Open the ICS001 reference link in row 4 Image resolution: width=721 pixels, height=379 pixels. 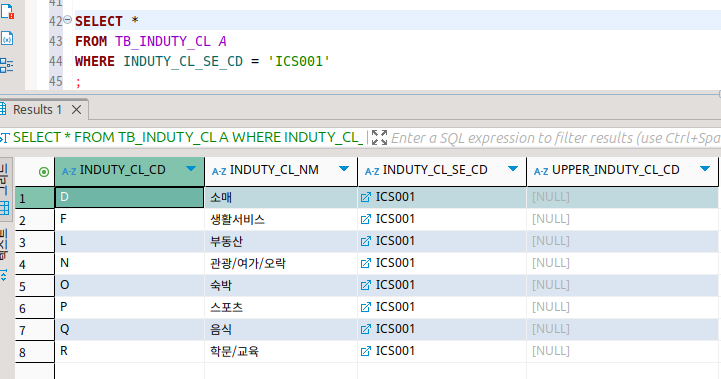[366, 264]
